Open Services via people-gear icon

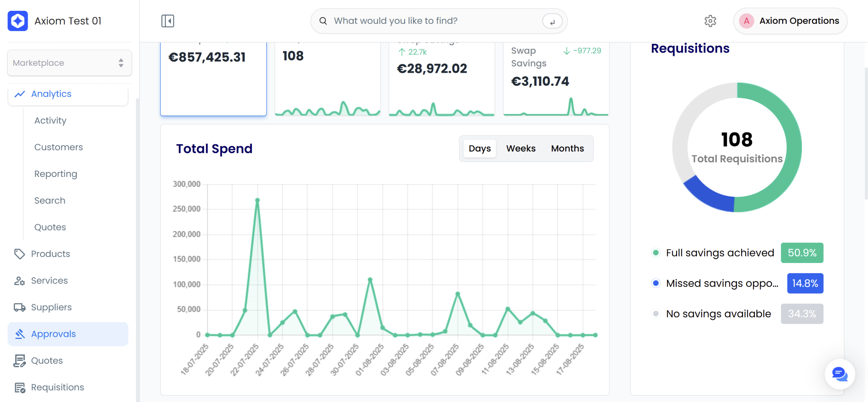click(x=19, y=281)
